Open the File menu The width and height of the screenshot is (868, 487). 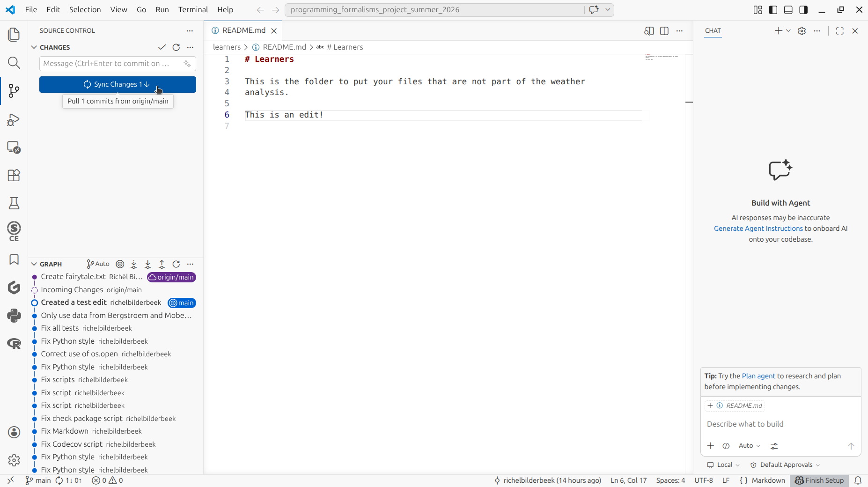tap(31, 10)
